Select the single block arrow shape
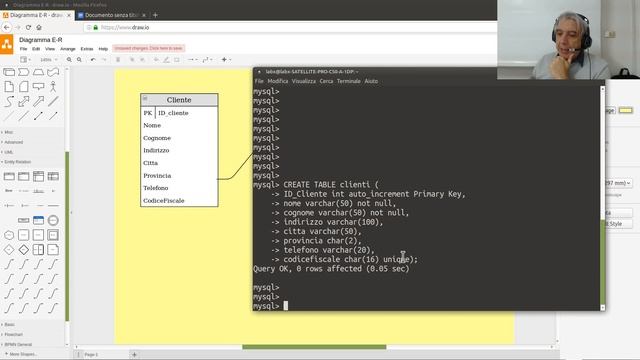The width and height of the screenshot is (640, 360). pyautogui.click(x=38, y=101)
